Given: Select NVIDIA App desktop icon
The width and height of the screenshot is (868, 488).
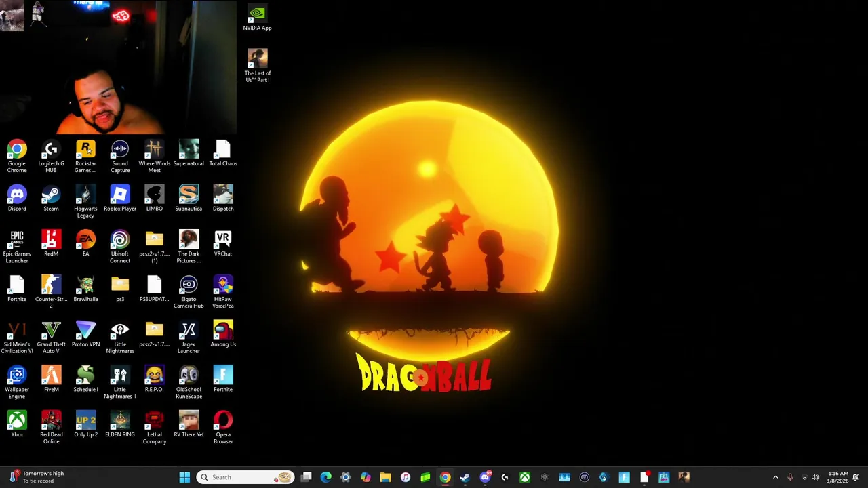Looking at the screenshot, I should click(x=257, y=18).
